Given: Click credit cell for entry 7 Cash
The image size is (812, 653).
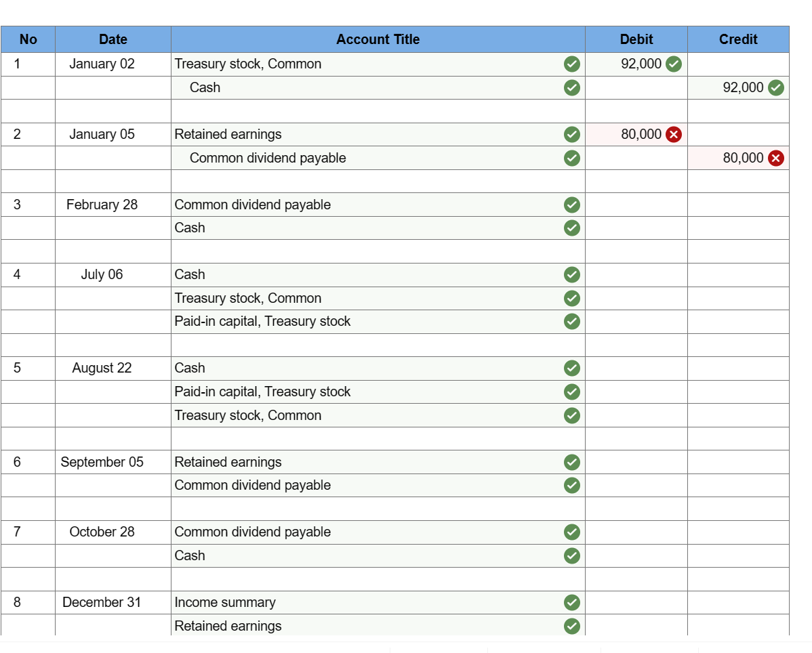Looking at the screenshot, I should (739, 555).
